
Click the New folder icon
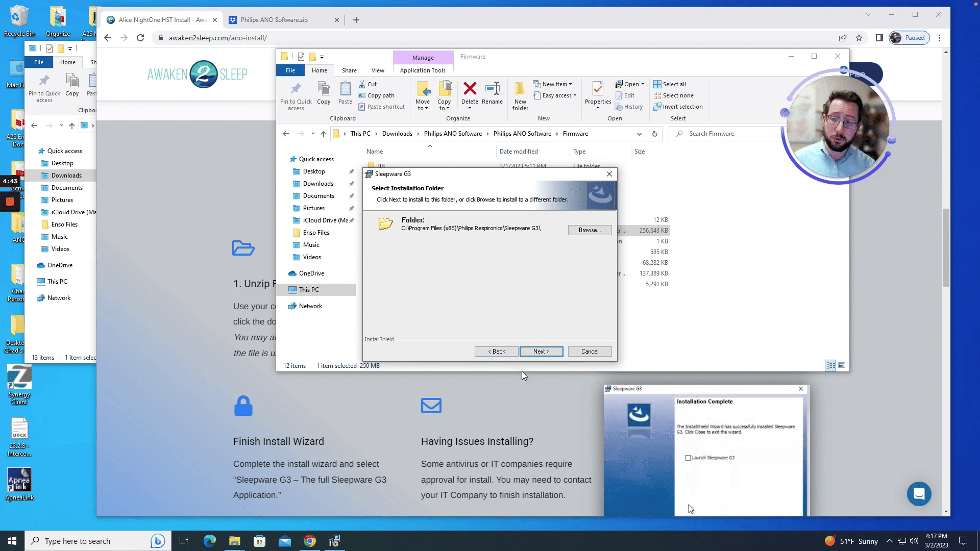[x=520, y=90]
